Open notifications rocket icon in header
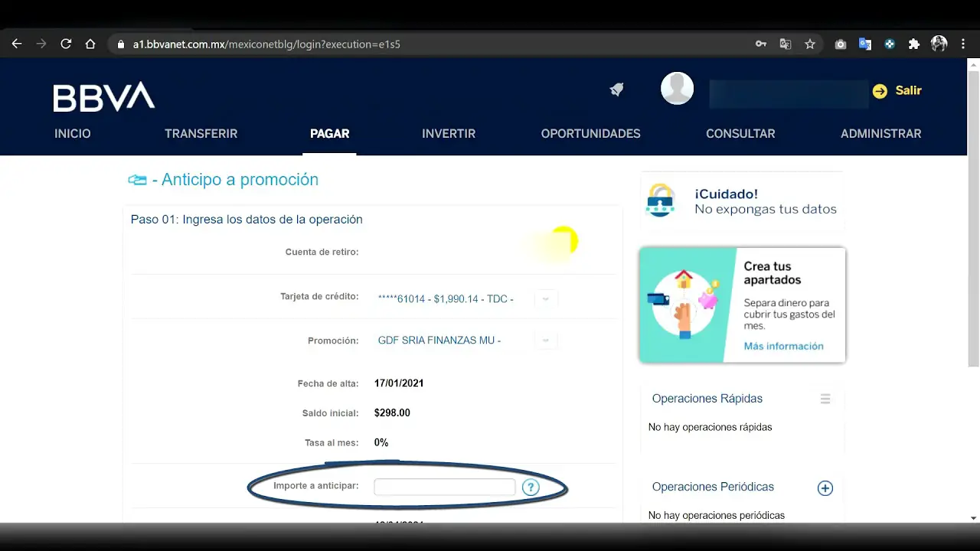The image size is (980, 551). tap(616, 90)
